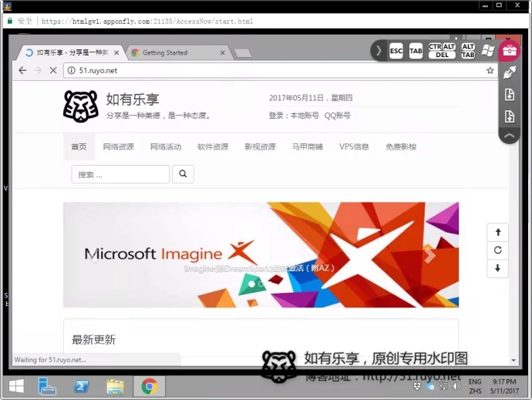The width and height of the screenshot is (532, 400).
Task: Click the ESC key button in remote toolbar
Action: [x=396, y=51]
